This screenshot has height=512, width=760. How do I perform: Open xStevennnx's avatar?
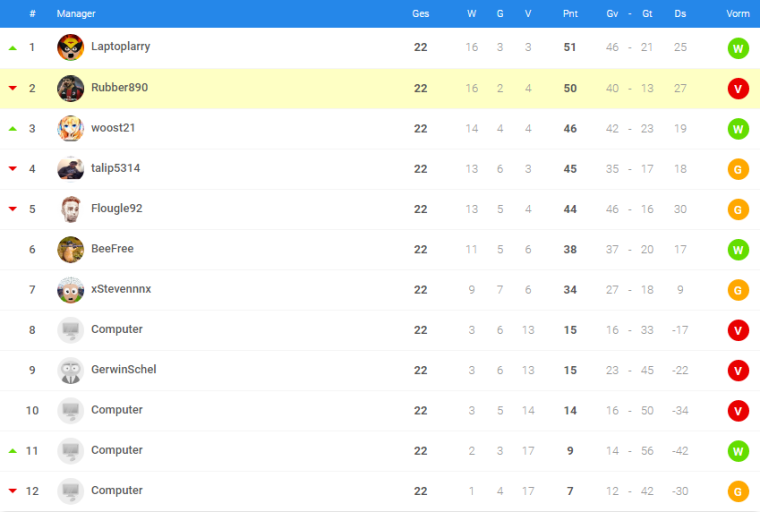coord(70,289)
